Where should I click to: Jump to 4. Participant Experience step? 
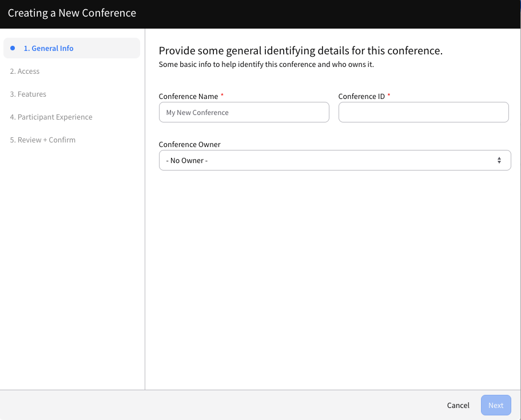(51, 117)
